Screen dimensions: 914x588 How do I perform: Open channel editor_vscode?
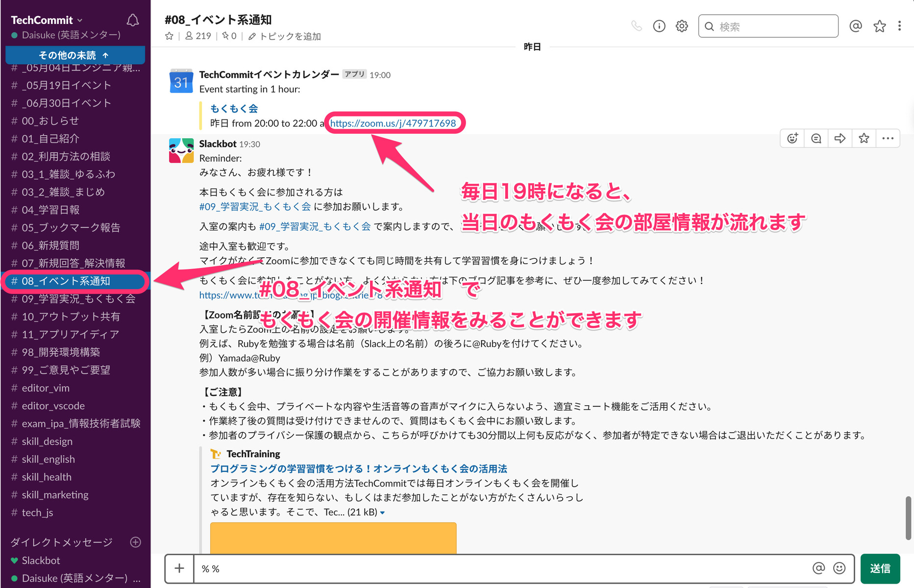coord(75,406)
